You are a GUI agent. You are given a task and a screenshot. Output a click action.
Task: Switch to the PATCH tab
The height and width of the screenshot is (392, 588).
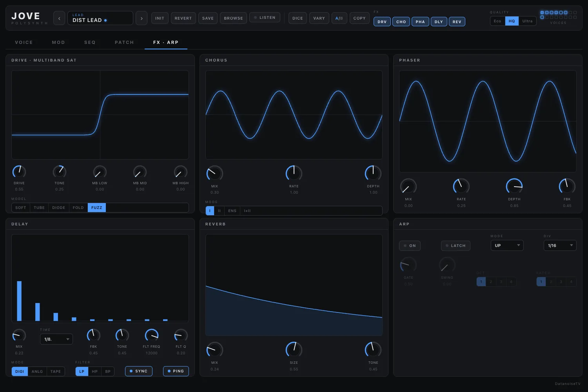point(124,42)
